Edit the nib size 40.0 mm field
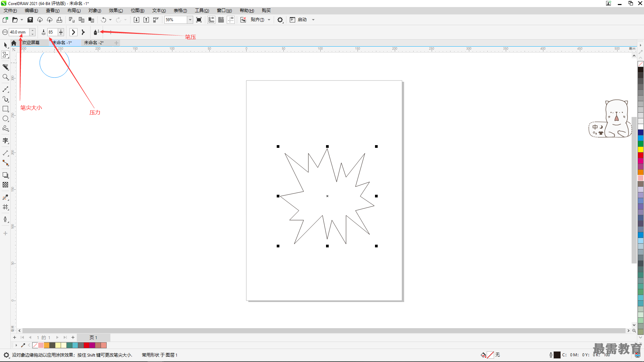Image resolution: width=644 pixels, height=362 pixels. tap(19, 32)
